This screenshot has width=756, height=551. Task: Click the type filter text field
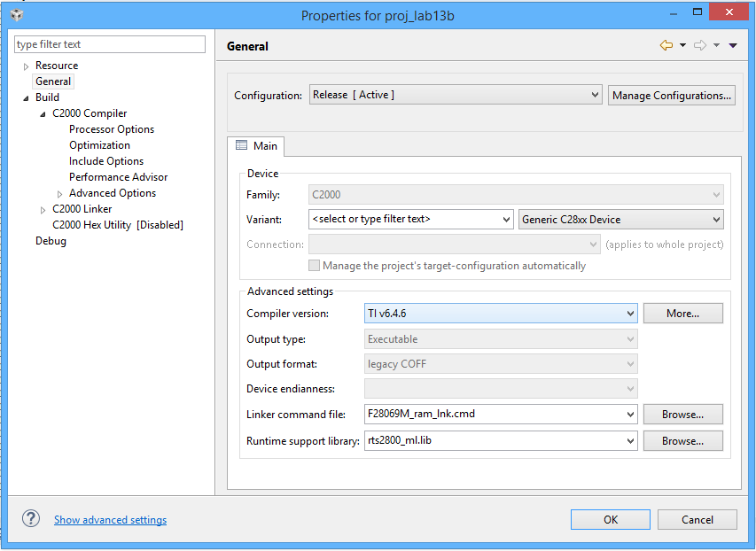(109, 43)
